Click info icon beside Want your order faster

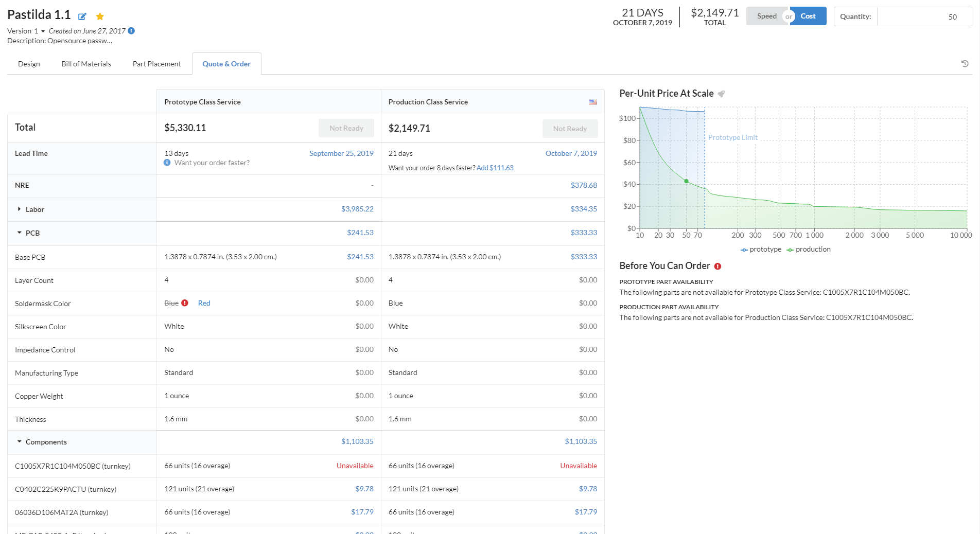(x=167, y=163)
